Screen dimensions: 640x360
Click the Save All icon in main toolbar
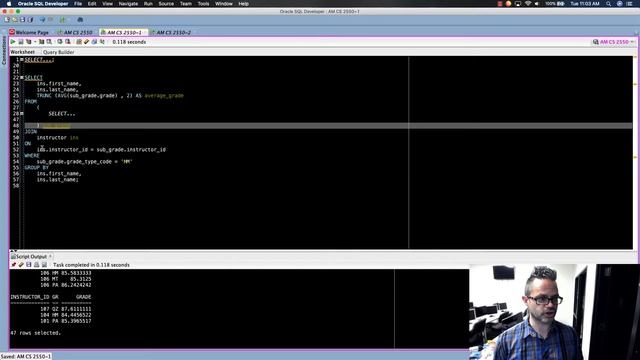point(30,20)
